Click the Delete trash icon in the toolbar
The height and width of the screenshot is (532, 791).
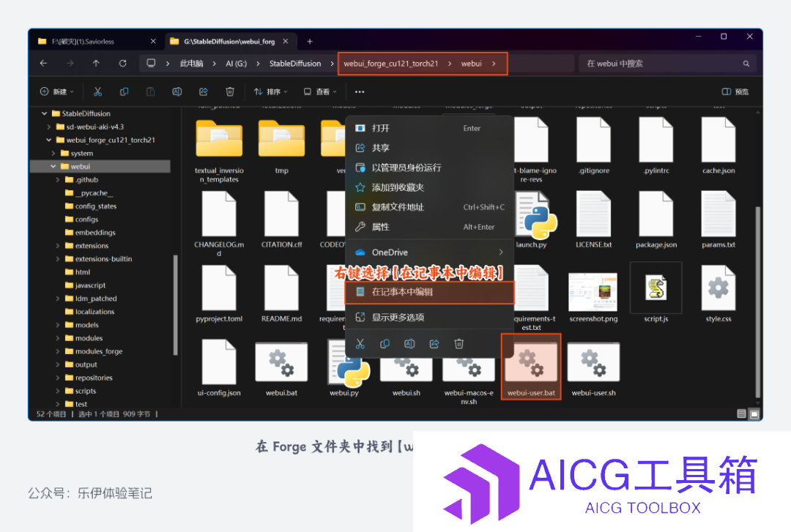point(230,91)
